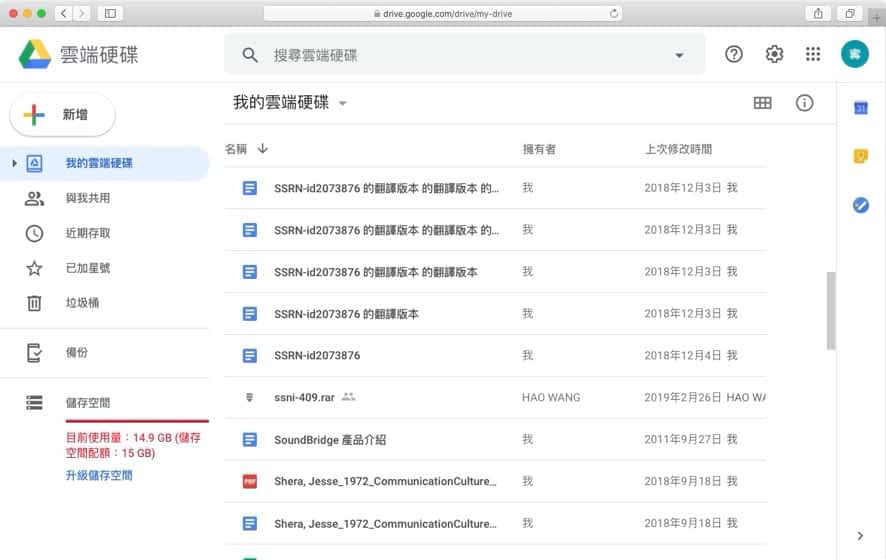886x560 pixels.
Task: Click the help question mark icon
Action: [x=734, y=54]
